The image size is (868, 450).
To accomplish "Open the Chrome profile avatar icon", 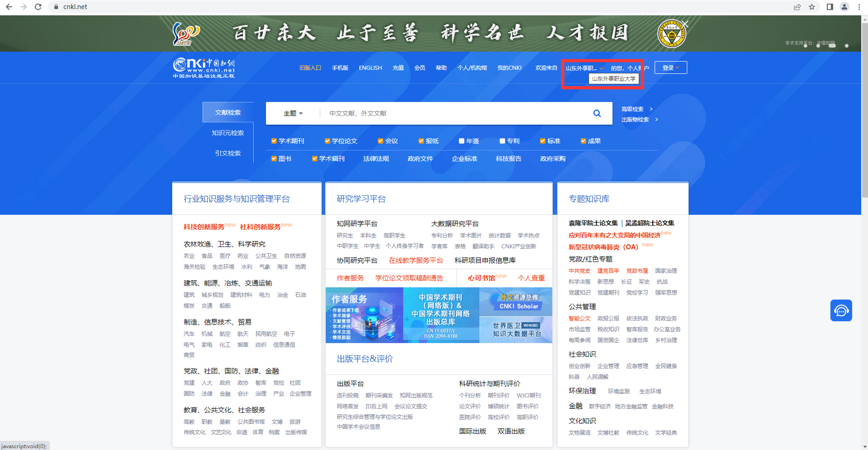I will click(844, 7).
